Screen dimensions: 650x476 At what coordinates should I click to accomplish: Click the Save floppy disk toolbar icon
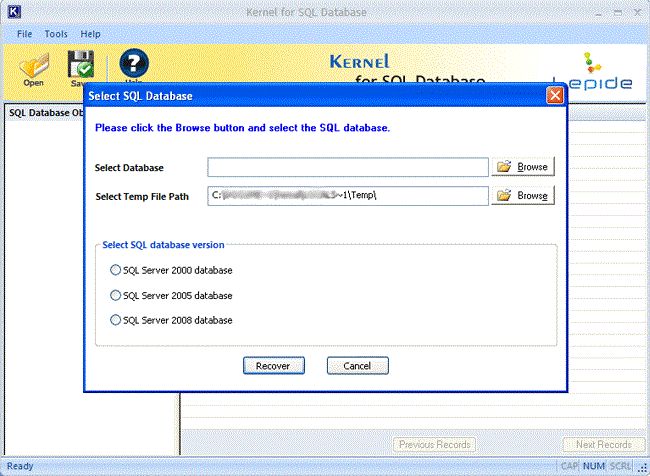80,66
